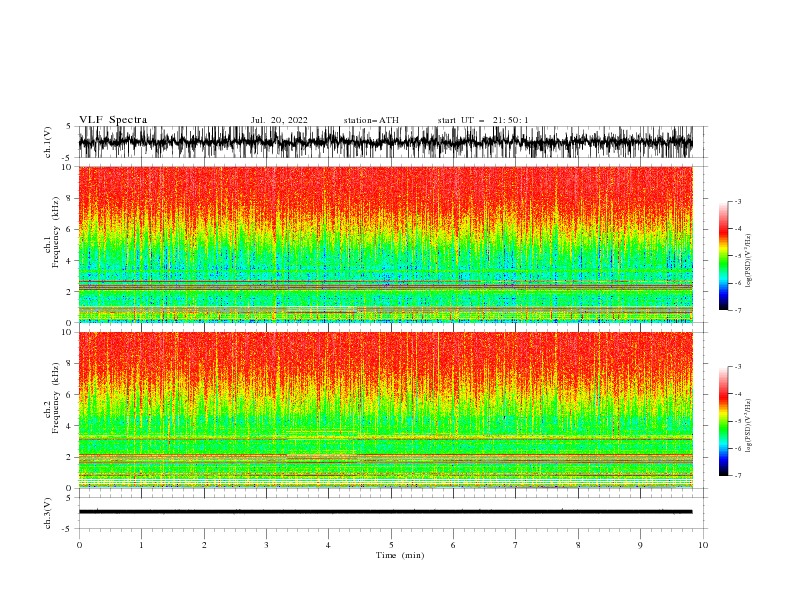The image size is (792, 612).
Task: Click the "station=ATH" label
Action: (371, 120)
